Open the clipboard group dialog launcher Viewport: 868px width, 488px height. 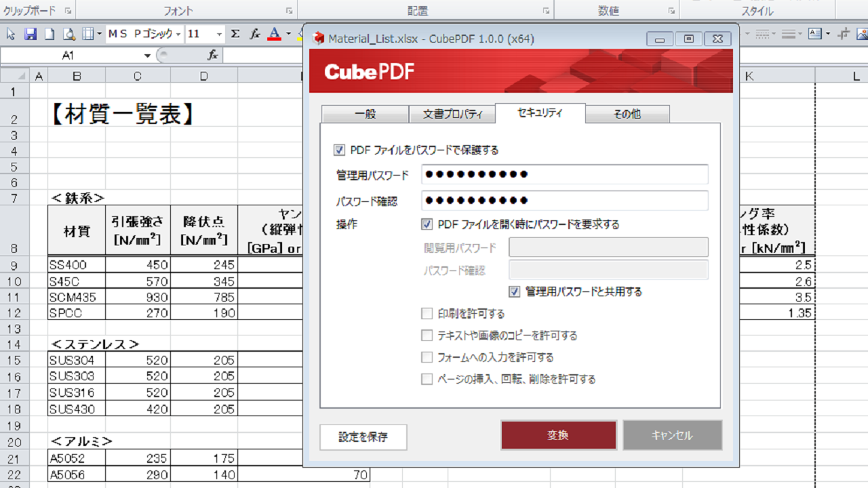point(68,11)
